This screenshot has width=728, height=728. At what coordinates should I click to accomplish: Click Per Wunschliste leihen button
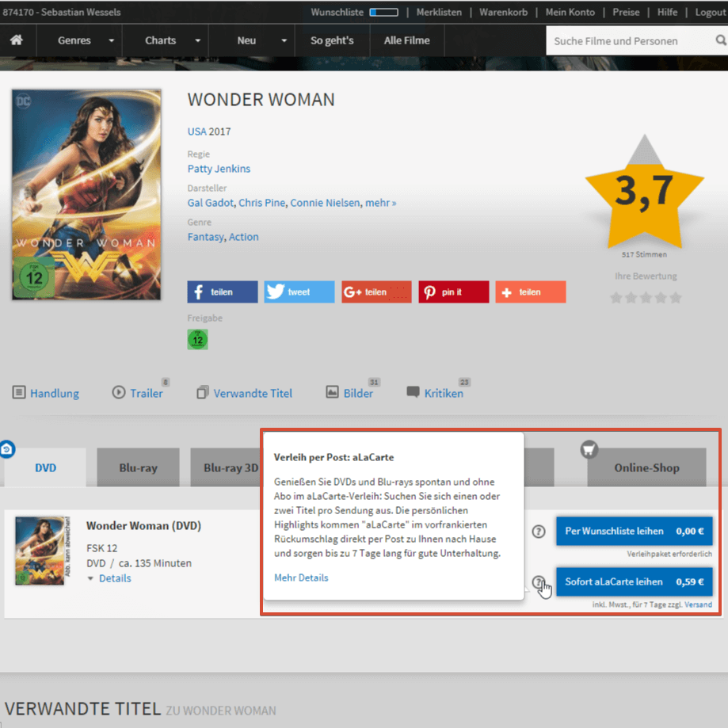click(635, 531)
